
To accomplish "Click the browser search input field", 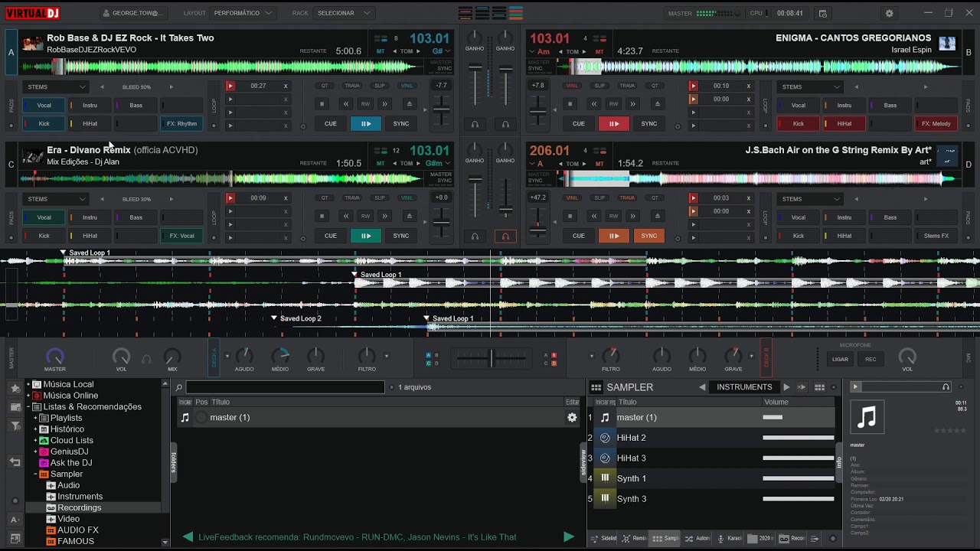I will pos(285,387).
